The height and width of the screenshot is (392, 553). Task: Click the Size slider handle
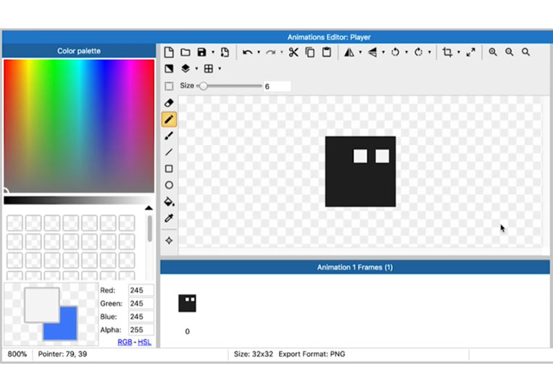point(203,86)
